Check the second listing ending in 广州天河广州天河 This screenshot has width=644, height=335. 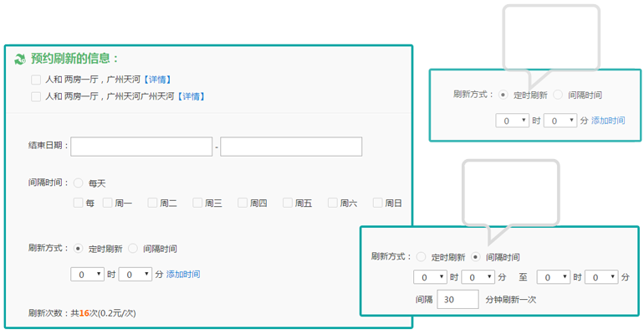point(36,96)
